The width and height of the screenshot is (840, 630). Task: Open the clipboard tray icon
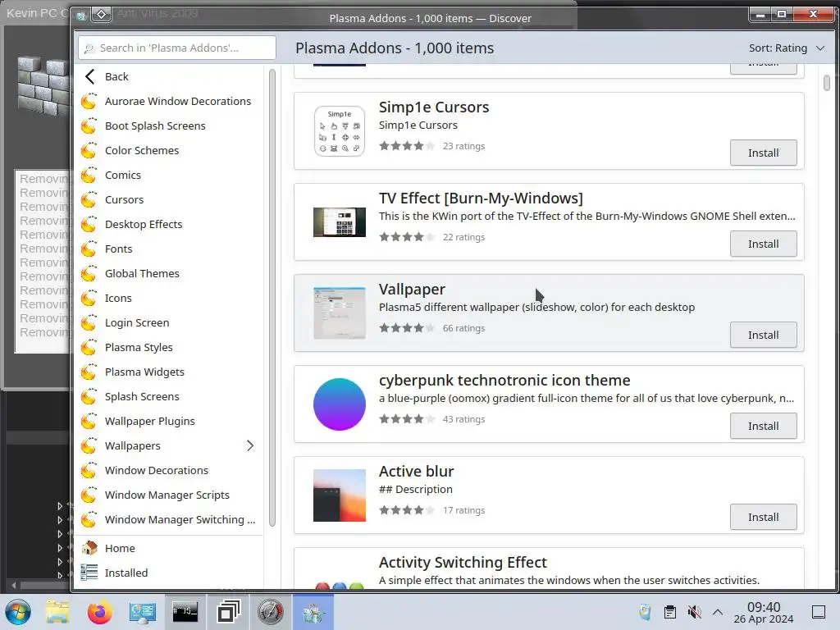(x=669, y=612)
